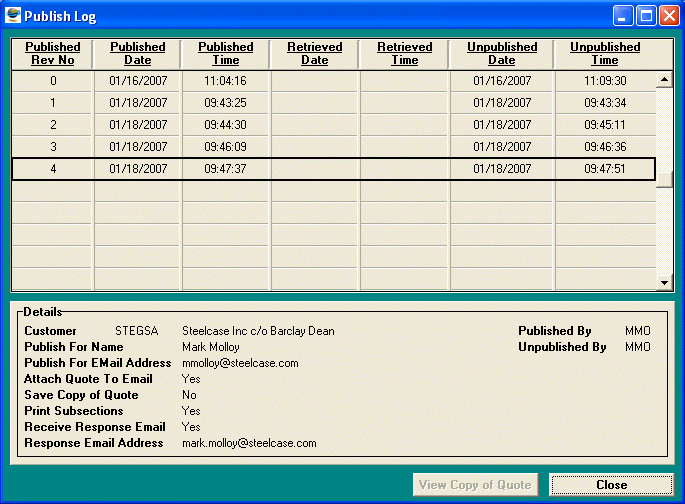Select revision number 3 row cell
Screen dimensions: 685x504
coord(53,147)
